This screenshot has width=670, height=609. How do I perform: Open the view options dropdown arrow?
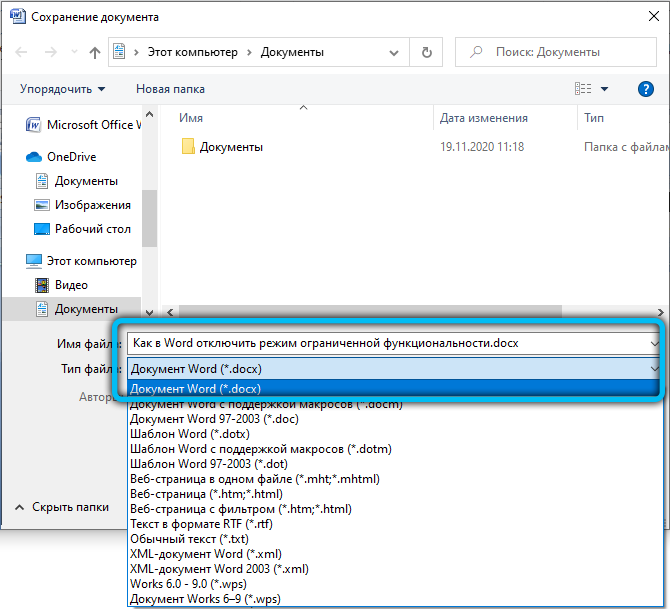point(606,89)
